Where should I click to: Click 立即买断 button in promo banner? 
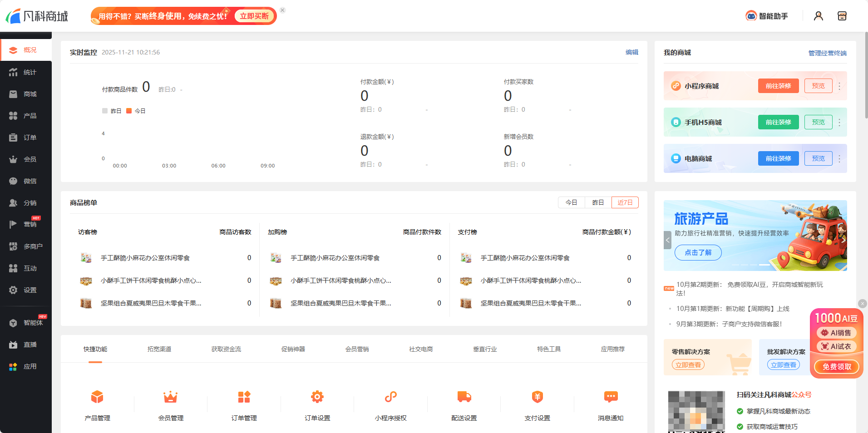(x=254, y=16)
